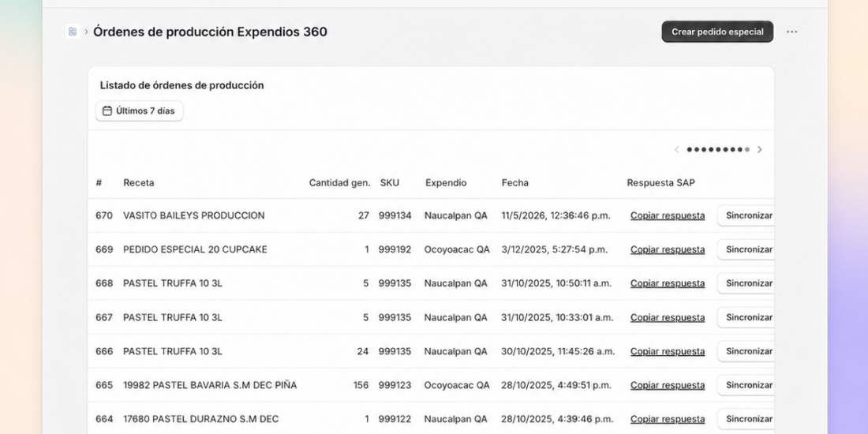Select 19982 PASTEL BAVARIA S.M DEC PIÑA
This screenshot has width=868, height=434.
click(x=210, y=385)
